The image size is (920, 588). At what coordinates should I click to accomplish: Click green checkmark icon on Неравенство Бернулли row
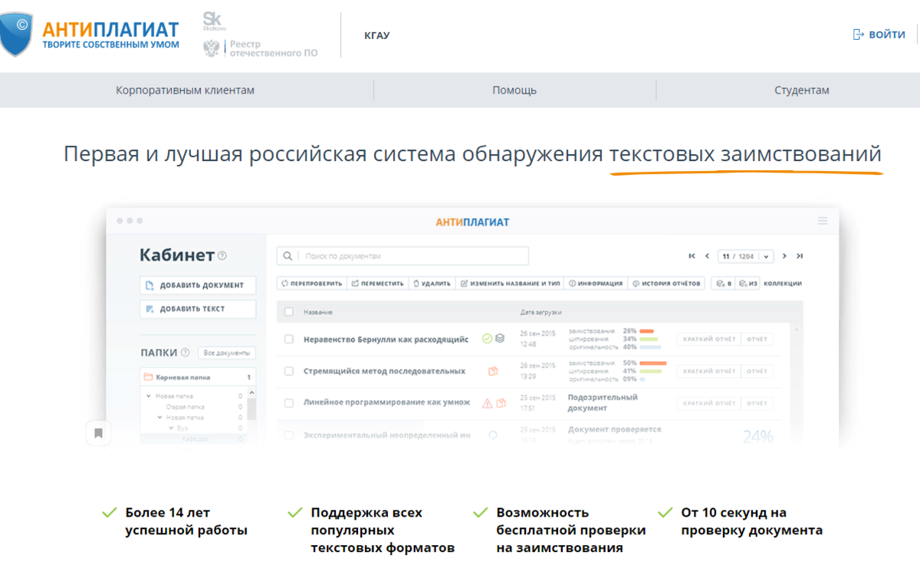(487, 338)
